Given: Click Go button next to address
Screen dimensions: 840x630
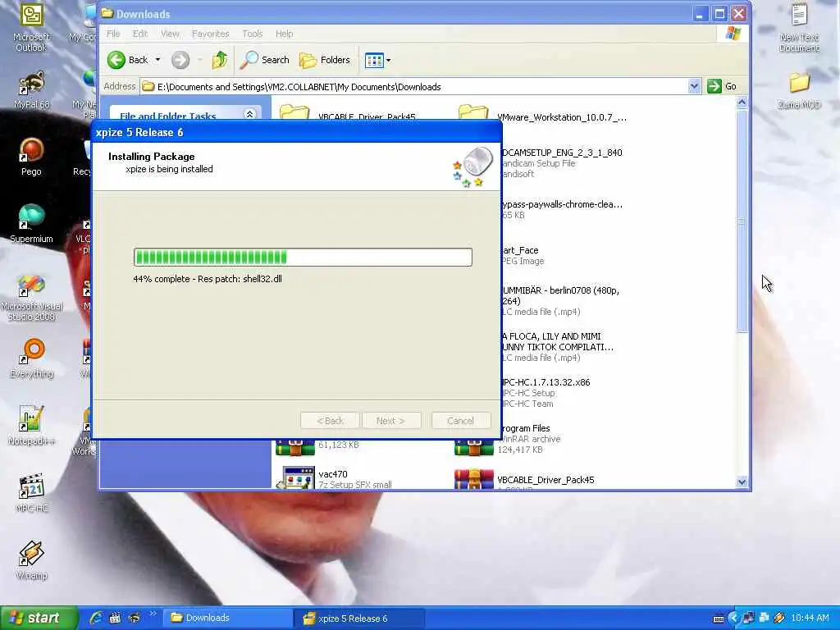Looking at the screenshot, I should pyautogui.click(x=722, y=86).
